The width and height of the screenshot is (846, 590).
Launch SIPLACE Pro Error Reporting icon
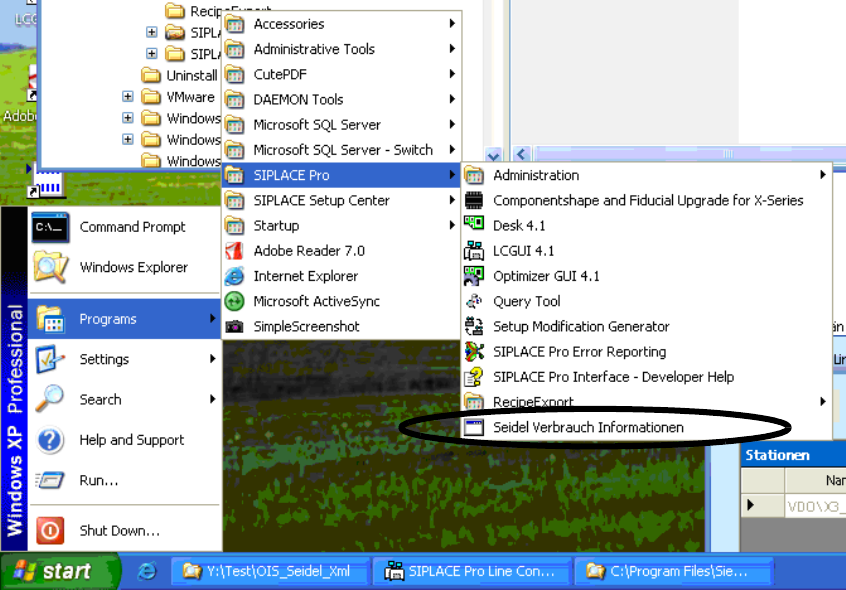point(474,352)
